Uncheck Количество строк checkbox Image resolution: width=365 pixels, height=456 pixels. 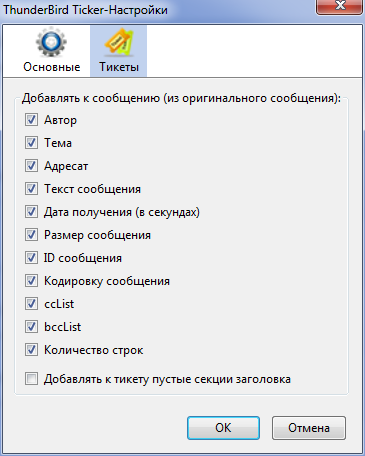point(31,350)
